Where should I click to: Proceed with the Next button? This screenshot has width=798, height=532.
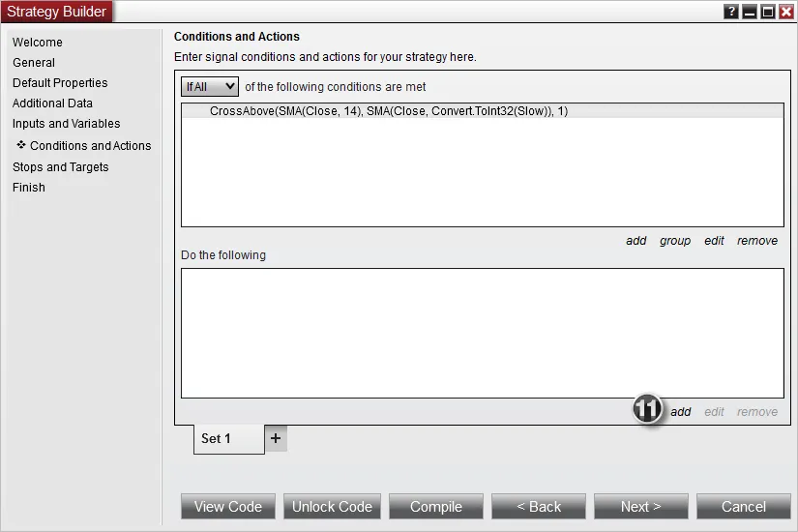click(x=641, y=507)
